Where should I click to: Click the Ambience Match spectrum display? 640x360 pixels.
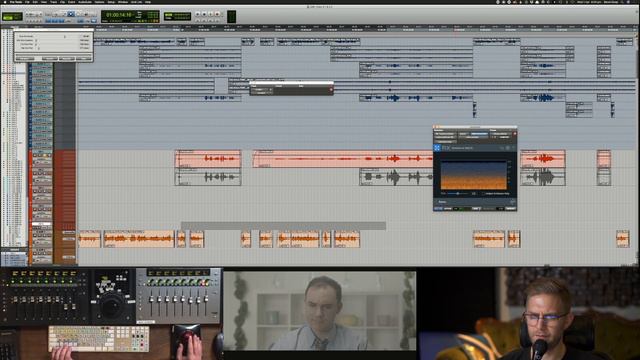(x=473, y=175)
